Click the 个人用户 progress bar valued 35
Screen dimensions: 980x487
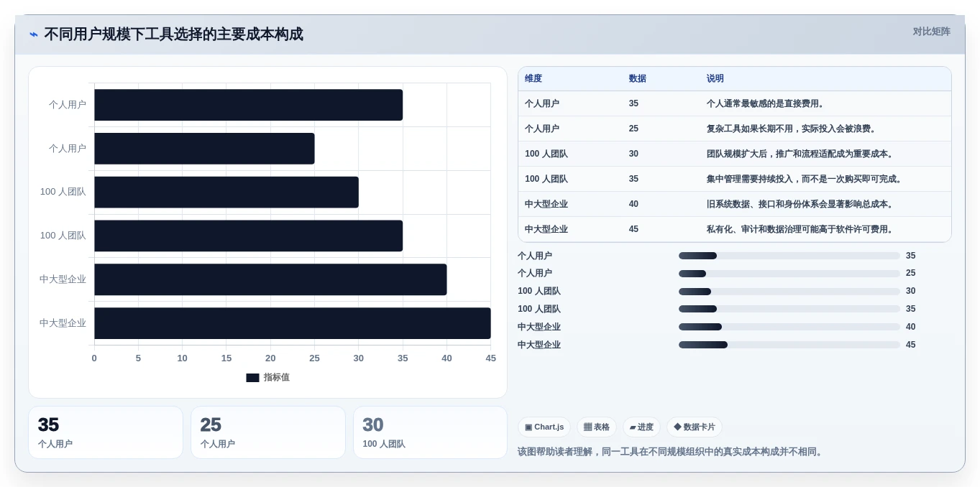(789, 256)
